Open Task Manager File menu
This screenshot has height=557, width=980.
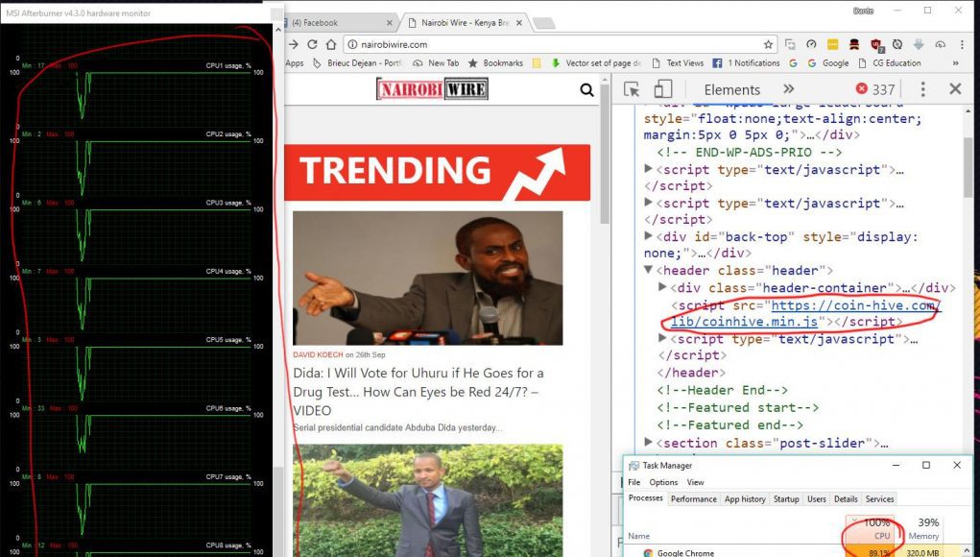point(633,482)
